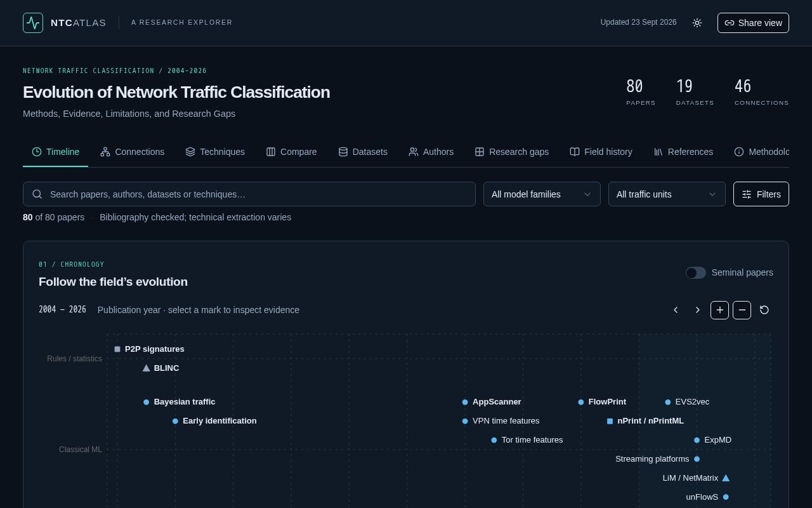Open the References tab

[683, 152]
